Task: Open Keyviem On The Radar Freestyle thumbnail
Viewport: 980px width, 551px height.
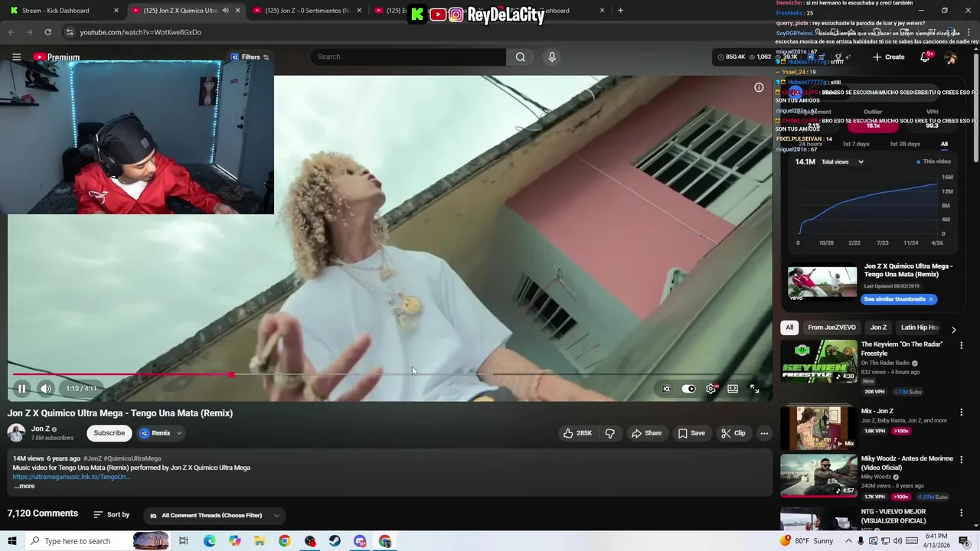Action: pyautogui.click(x=818, y=361)
